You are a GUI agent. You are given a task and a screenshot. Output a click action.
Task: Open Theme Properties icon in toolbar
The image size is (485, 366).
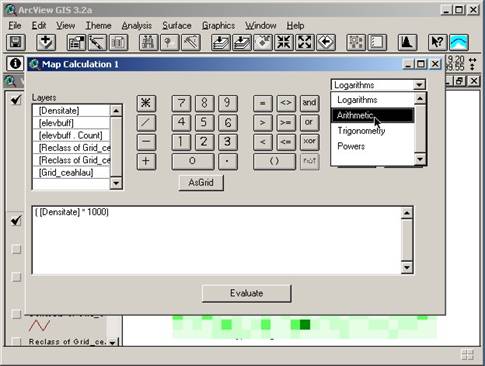point(76,42)
